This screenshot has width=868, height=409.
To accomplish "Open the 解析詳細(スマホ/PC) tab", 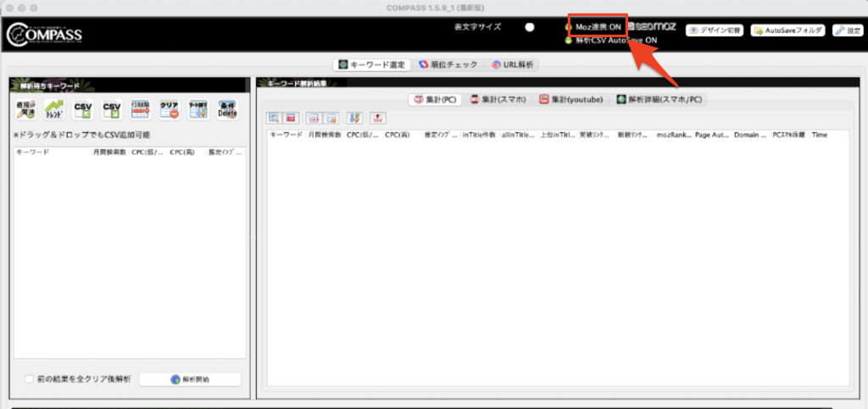I will coord(659,99).
